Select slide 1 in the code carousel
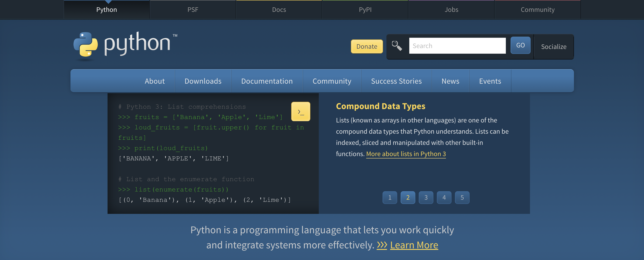Image resolution: width=644 pixels, height=260 pixels. click(x=389, y=197)
